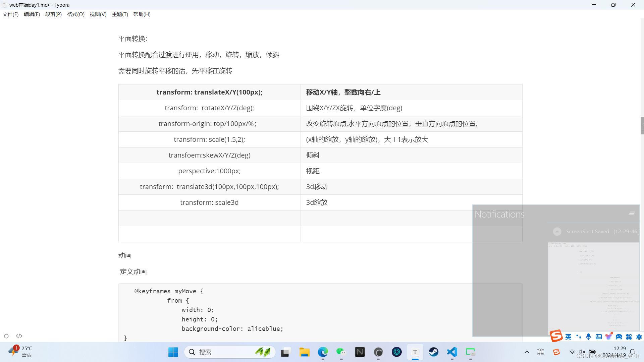Open the 格式(O) menu
This screenshot has width=644, height=362.
click(75, 14)
